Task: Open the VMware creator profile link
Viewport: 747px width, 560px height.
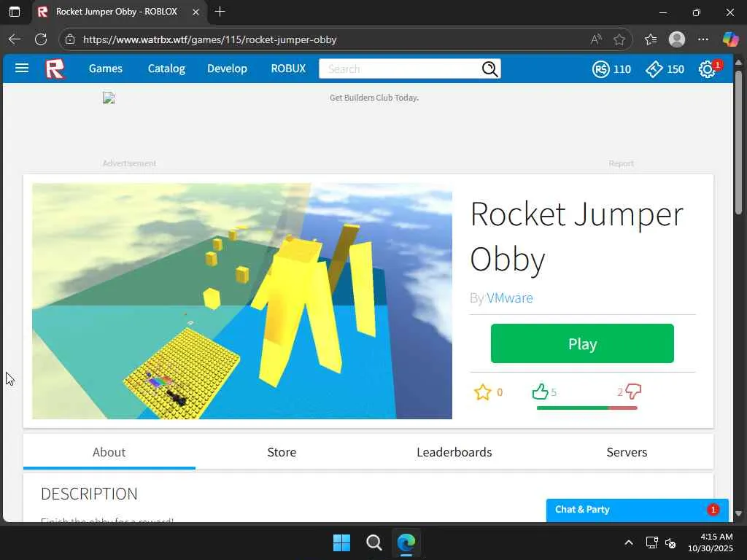Action: click(x=509, y=298)
